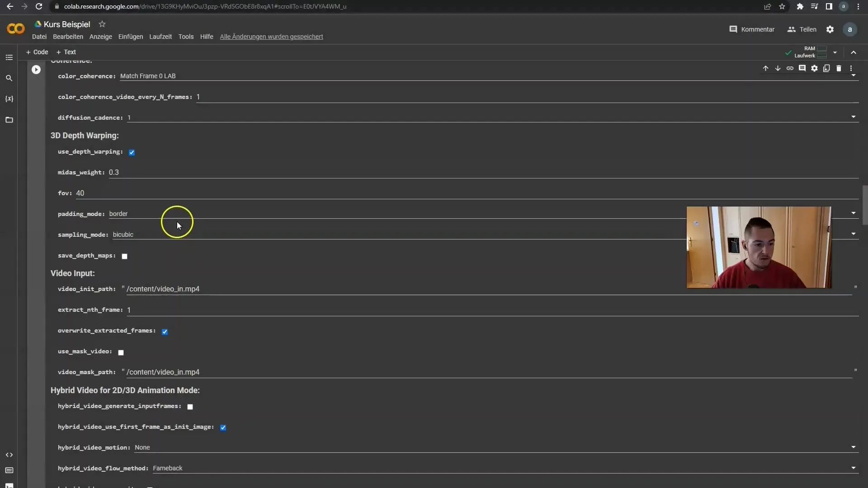Move cell up with arrow icon
This screenshot has width=868, height=488.
[x=765, y=68]
